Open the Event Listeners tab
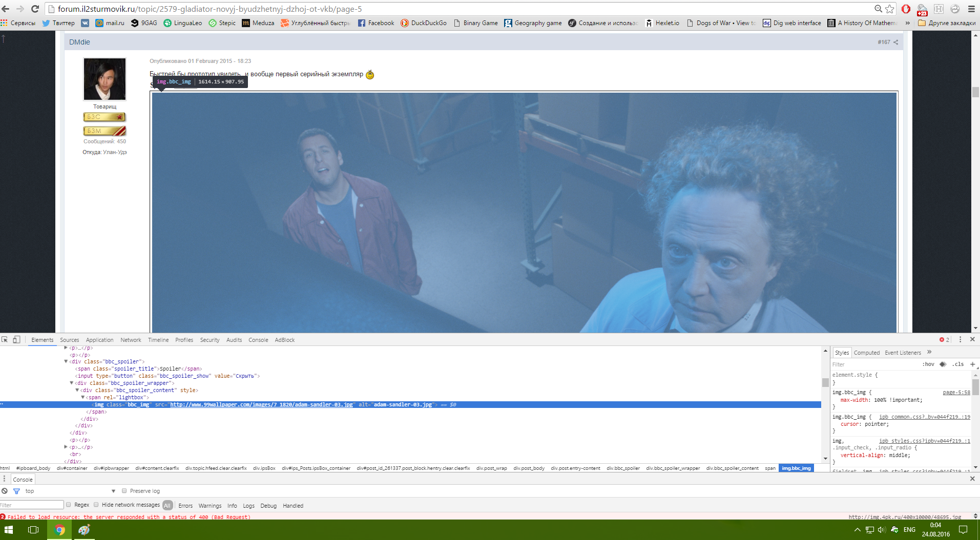 tap(903, 353)
